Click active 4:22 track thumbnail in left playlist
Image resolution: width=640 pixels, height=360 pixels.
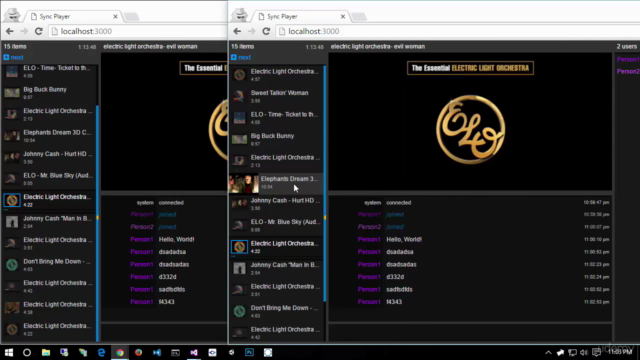click(x=12, y=200)
